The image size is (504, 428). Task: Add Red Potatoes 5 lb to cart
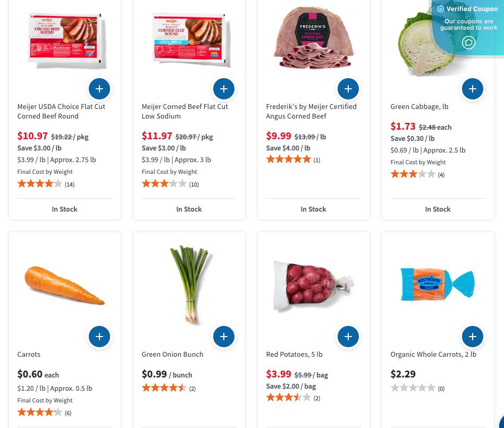point(348,337)
